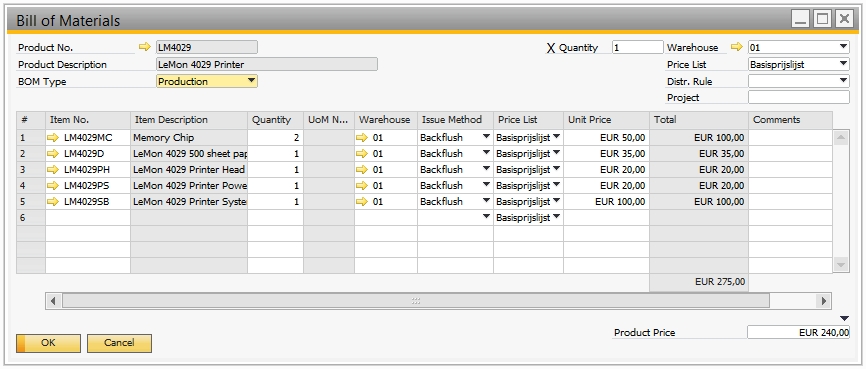Open warehouse 01 link arrow in row 1
866x369 pixels.
[x=362, y=138]
